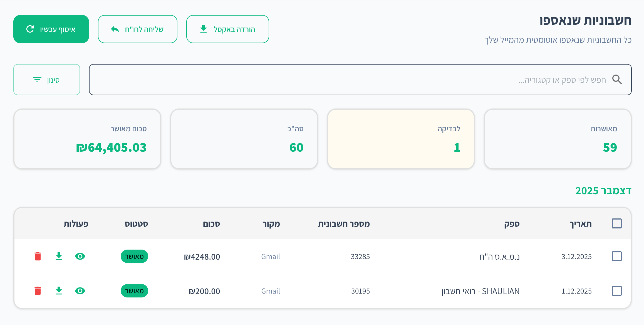Click the איסוף עכשיו collect button
Viewport: 644px width, 325px height.
tap(51, 29)
